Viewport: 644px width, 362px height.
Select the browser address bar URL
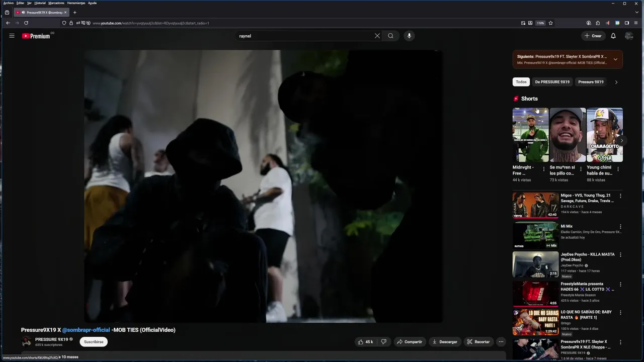click(150, 23)
